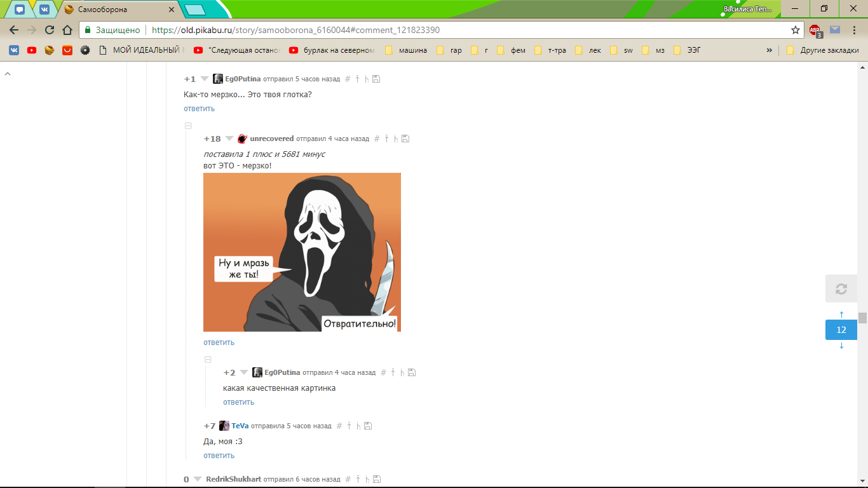Open the mail envelope extension icon
This screenshot has width=868, height=488.
[835, 30]
